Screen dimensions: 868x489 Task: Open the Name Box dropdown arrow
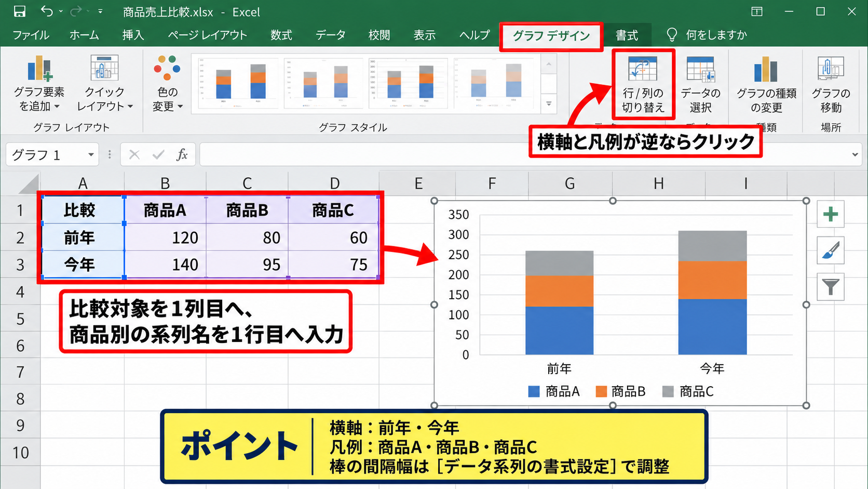91,155
